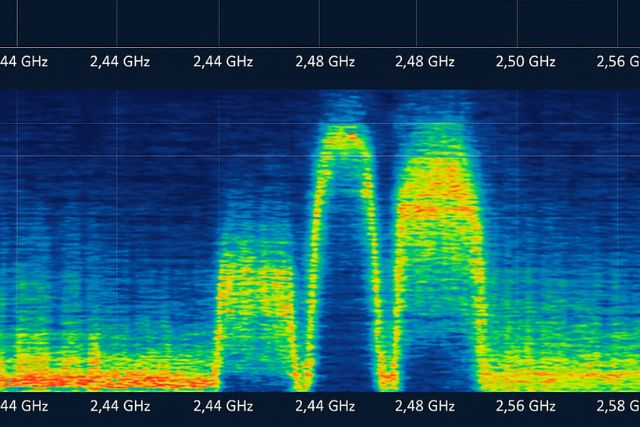The width and height of the screenshot is (640, 427).
Task: Click the partially visible 2,56 G upper axis label
Action: [618, 62]
